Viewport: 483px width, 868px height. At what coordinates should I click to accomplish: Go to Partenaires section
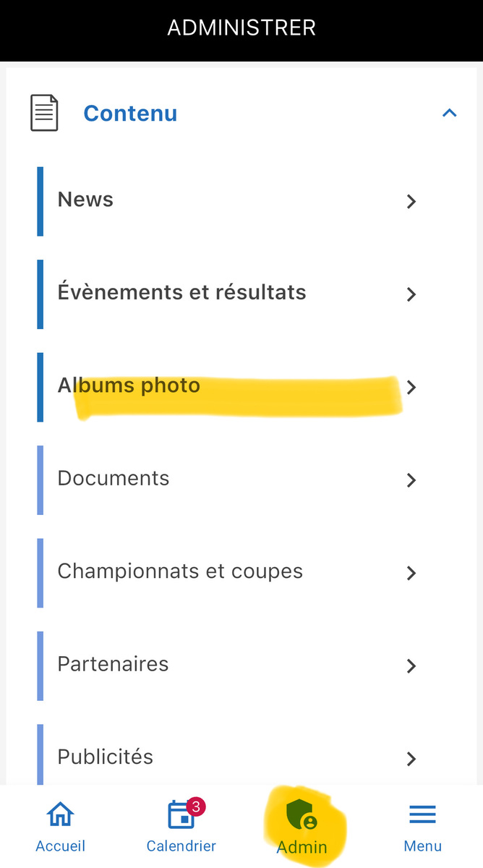click(113, 664)
